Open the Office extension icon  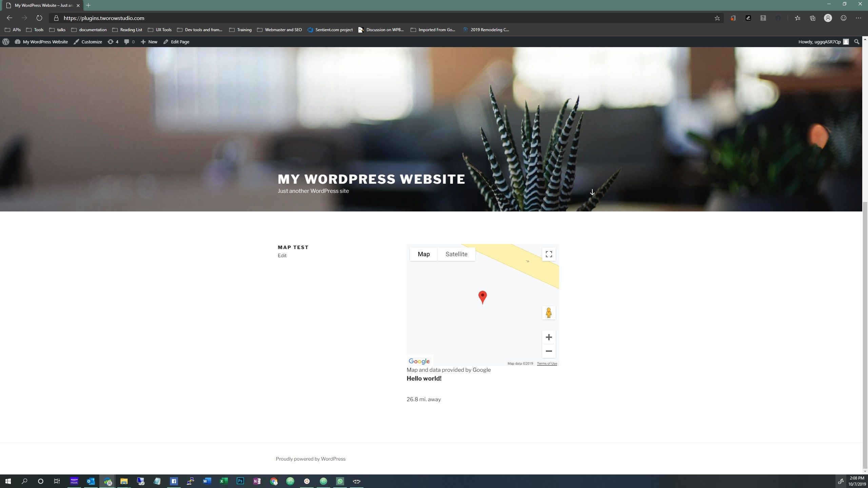click(733, 18)
